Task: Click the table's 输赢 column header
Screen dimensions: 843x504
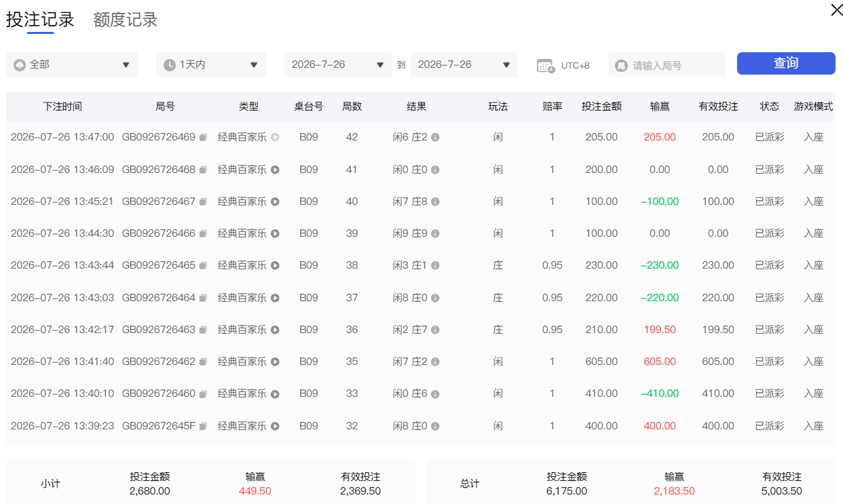Action: [x=660, y=106]
